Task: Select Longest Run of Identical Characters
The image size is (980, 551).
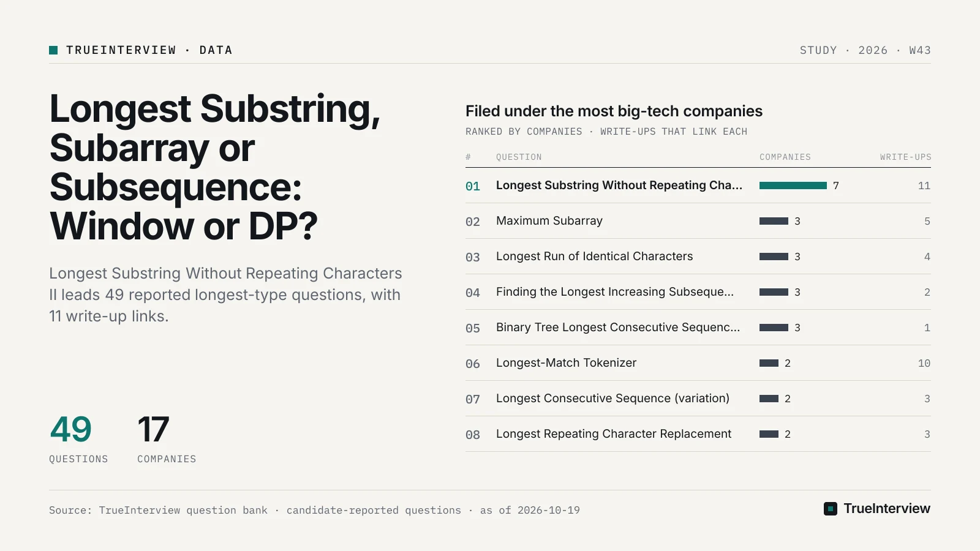Action: (x=698, y=257)
